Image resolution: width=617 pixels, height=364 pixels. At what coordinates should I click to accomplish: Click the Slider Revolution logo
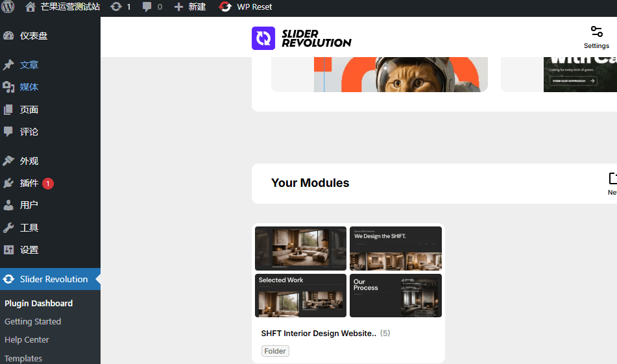point(302,38)
